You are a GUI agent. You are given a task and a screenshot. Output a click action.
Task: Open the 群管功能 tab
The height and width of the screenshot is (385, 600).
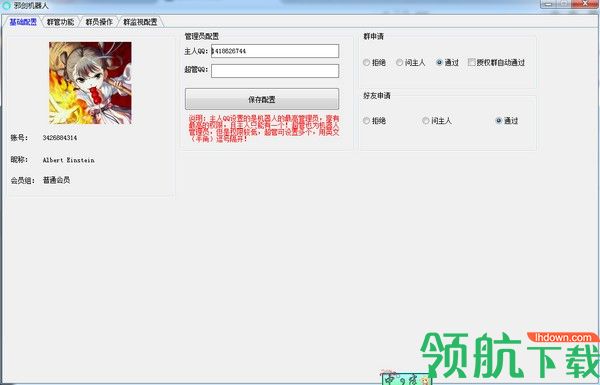[x=60, y=22]
